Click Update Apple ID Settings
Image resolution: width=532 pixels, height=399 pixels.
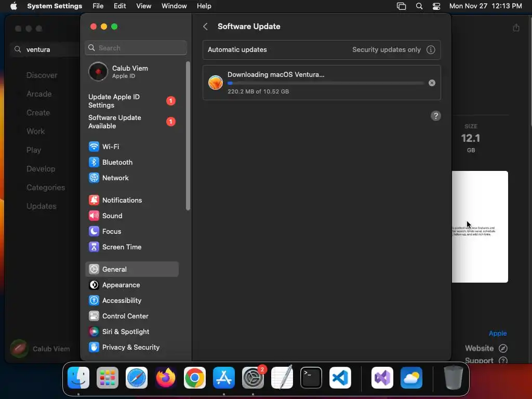click(x=131, y=101)
